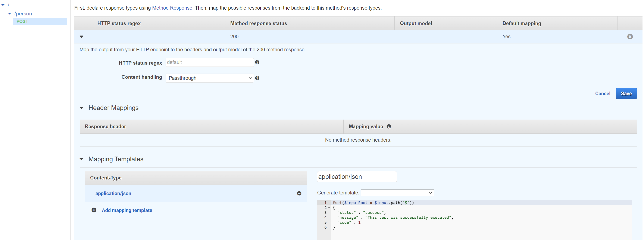644x240 pixels.
Task: Select the root / resource
Action: point(9,5)
